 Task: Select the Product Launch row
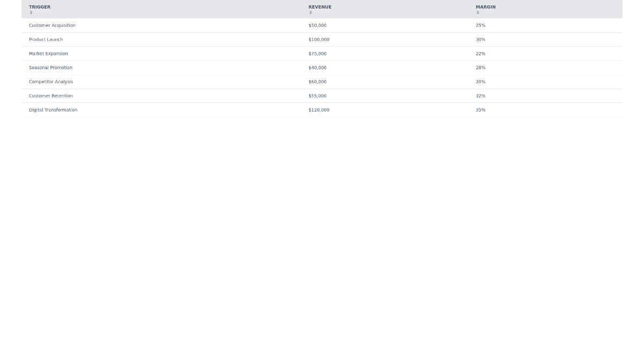coord(46,39)
